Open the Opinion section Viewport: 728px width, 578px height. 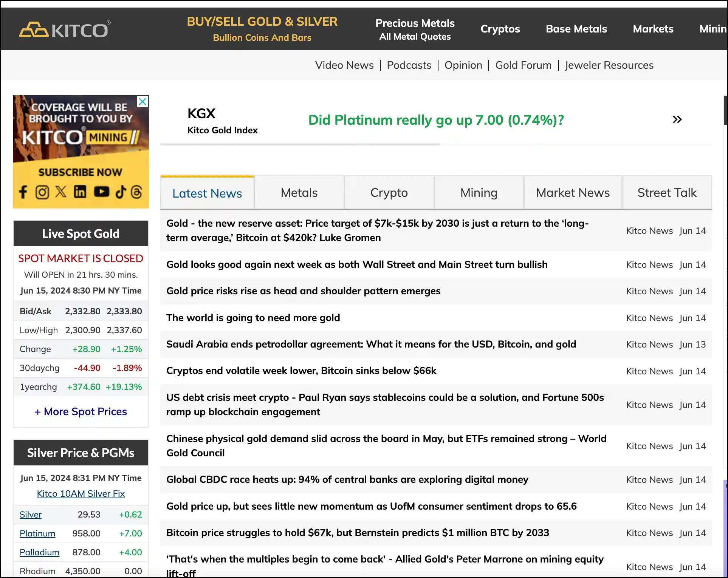click(463, 65)
